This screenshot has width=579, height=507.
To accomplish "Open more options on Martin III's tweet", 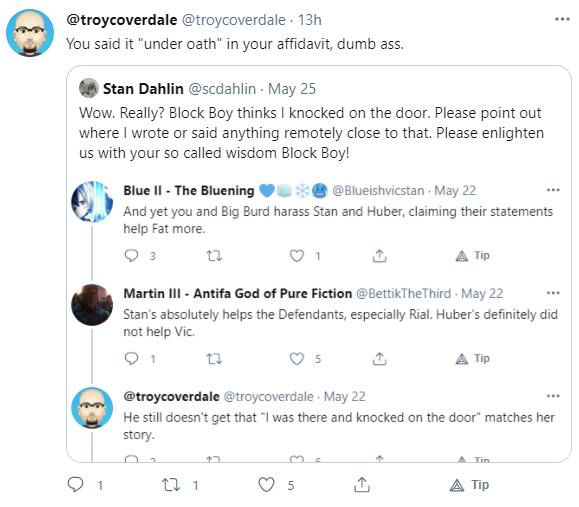I will point(553,293).
